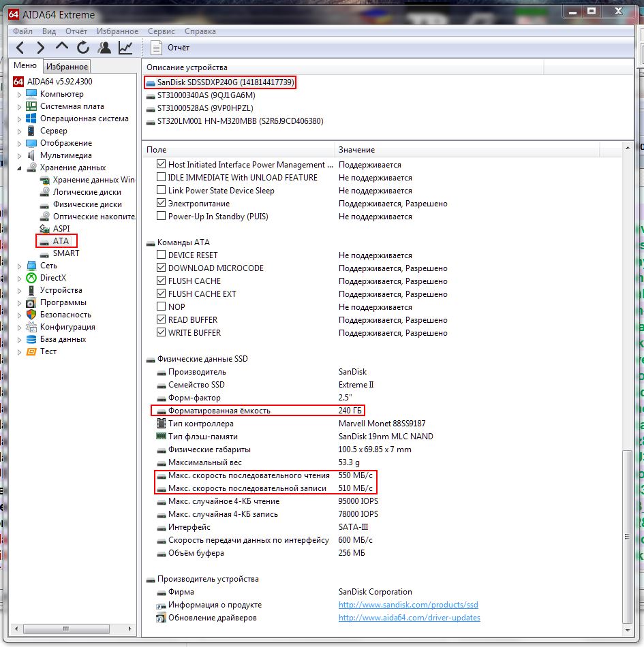The height and width of the screenshot is (647, 644).
Task: Expand the Безопасность tree node arrow
Action: (x=19, y=315)
